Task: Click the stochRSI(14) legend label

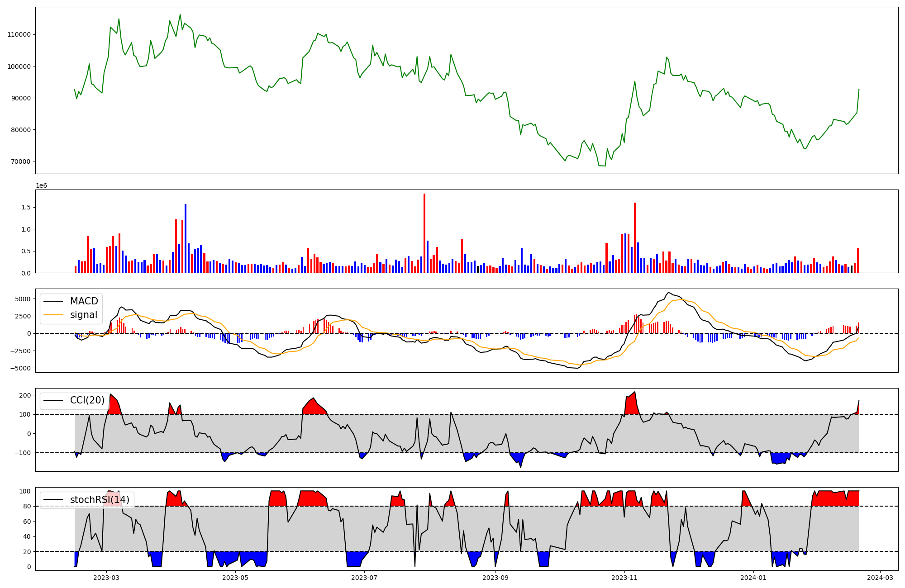Action: click(x=100, y=499)
